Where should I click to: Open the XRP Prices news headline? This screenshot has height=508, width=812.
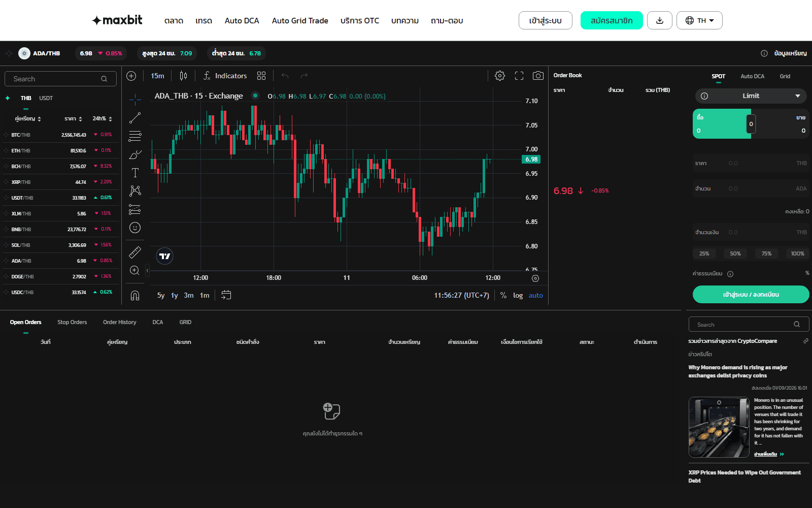pyautogui.click(x=745, y=477)
